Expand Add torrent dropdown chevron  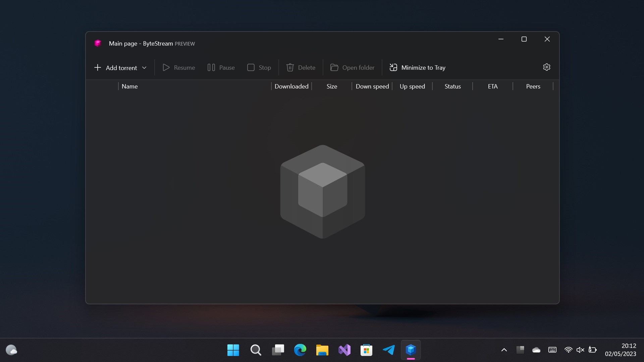pyautogui.click(x=144, y=68)
